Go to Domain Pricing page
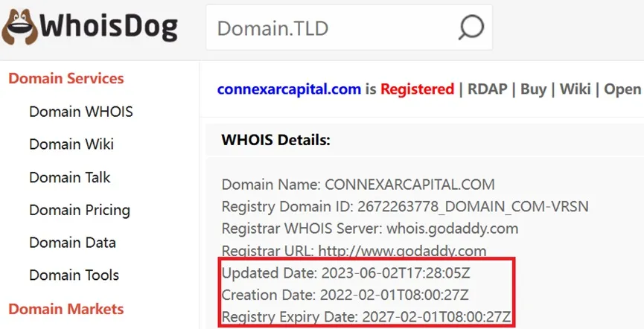 pyautogui.click(x=80, y=210)
